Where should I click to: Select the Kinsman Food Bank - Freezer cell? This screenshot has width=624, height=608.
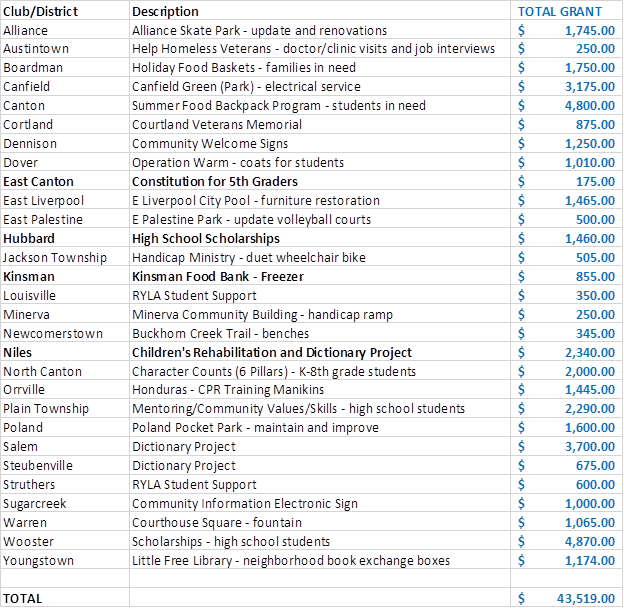[x=218, y=277]
